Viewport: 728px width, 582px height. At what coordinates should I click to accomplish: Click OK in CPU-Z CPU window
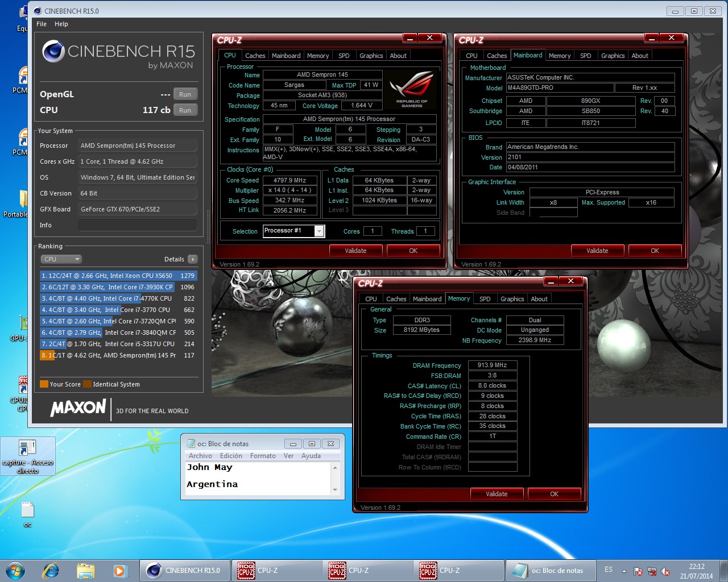coord(413,251)
